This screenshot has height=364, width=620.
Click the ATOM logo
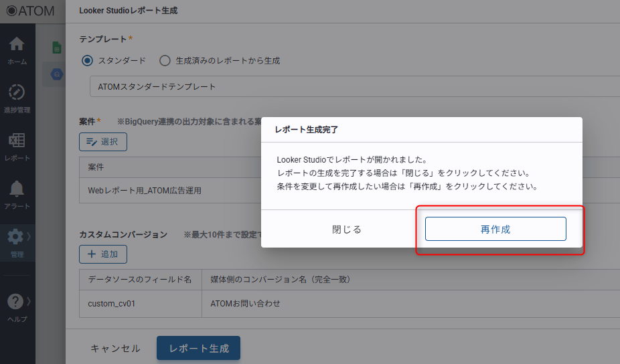(x=25, y=11)
